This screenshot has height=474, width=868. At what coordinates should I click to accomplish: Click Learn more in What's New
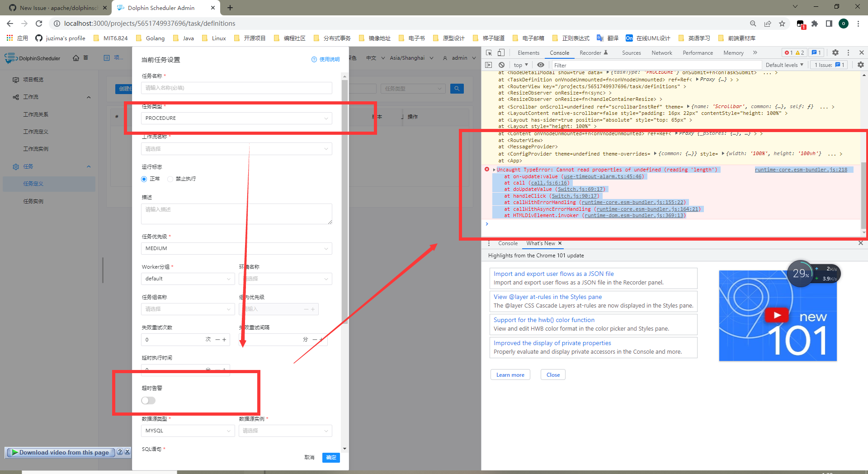(510, 374)
